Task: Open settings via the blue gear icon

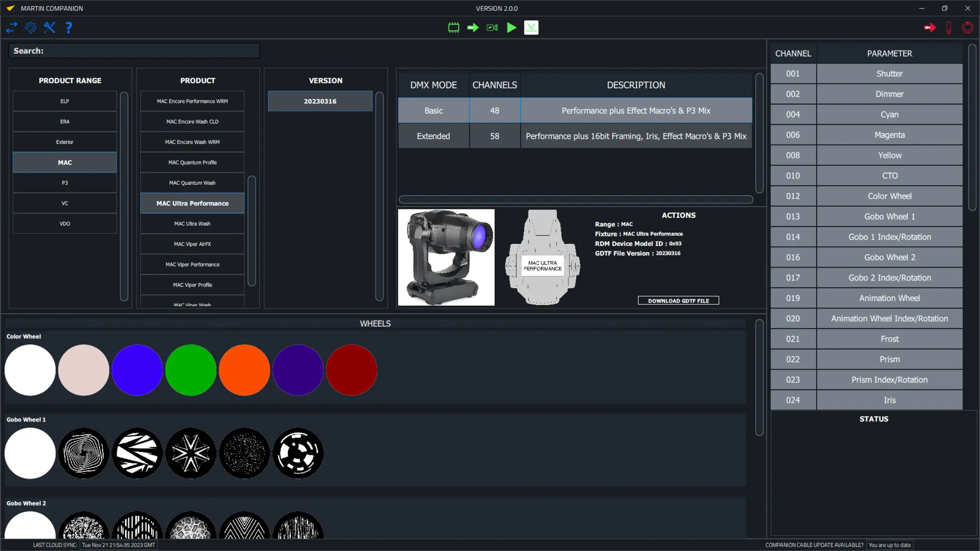Action: 31,28
